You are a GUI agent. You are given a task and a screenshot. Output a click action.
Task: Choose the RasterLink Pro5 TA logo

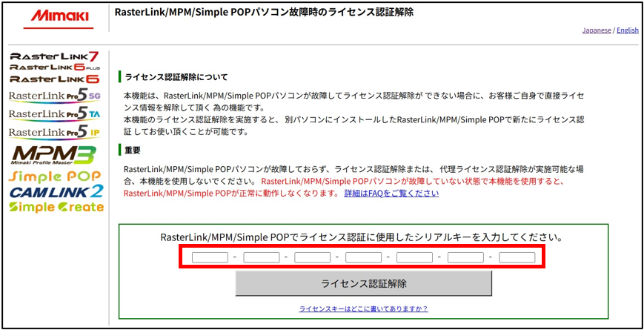point(55,114)
